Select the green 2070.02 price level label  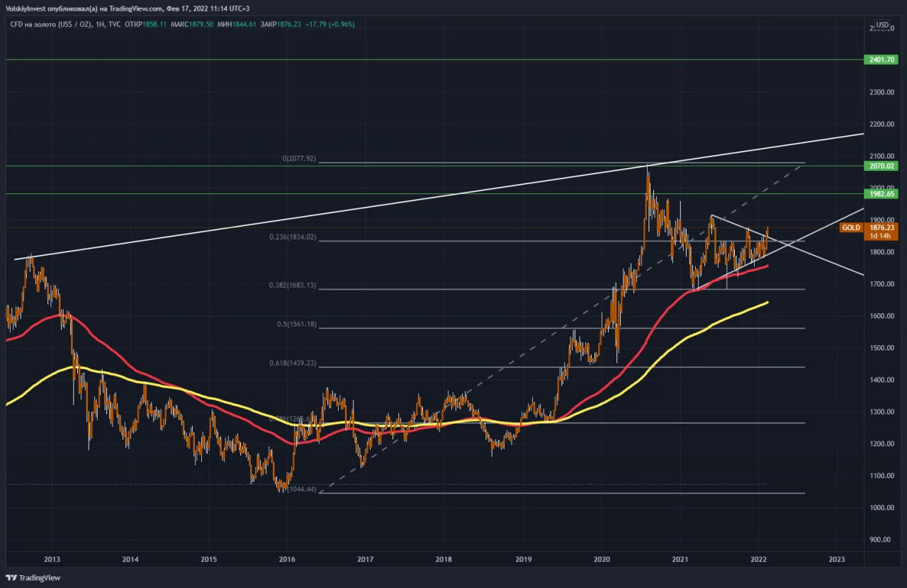tap(881, 166)
